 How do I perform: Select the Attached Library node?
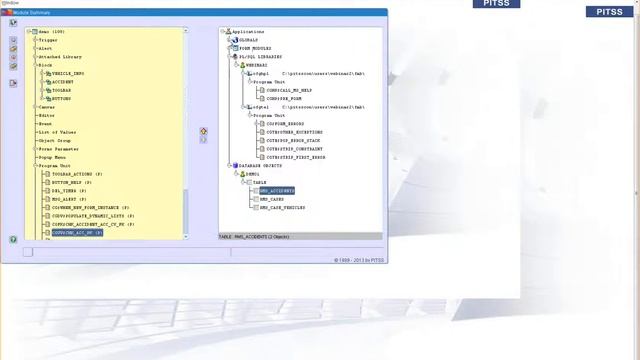click(x=60, y=57)
